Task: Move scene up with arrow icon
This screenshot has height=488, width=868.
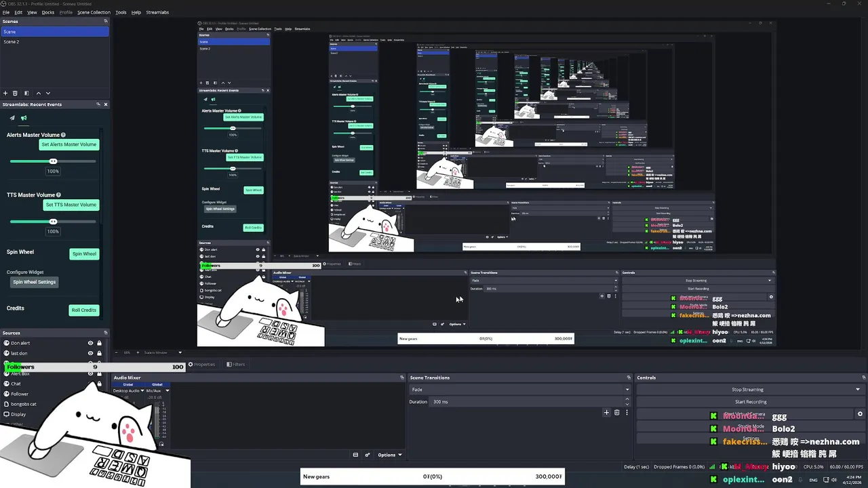Action: (x=38, y=93)
